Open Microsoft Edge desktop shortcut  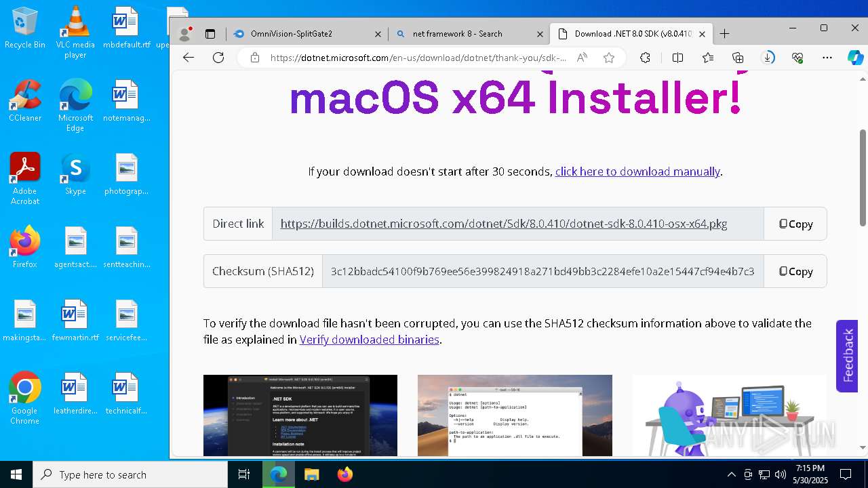75,106
